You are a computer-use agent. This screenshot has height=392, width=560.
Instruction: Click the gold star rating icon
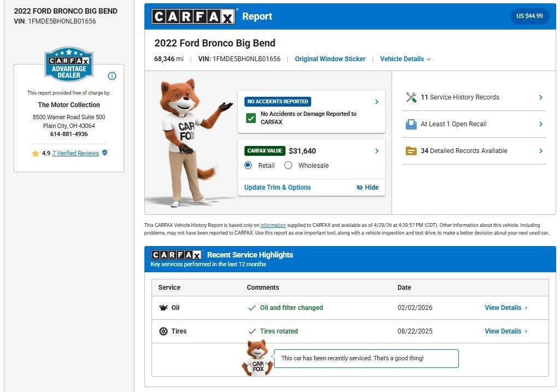(36, 154)
